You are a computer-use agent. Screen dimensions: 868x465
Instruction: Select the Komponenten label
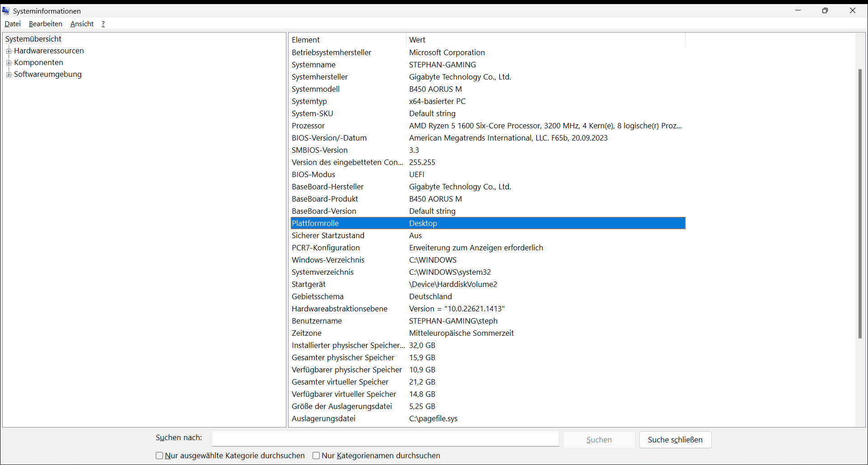coord(38,62)
